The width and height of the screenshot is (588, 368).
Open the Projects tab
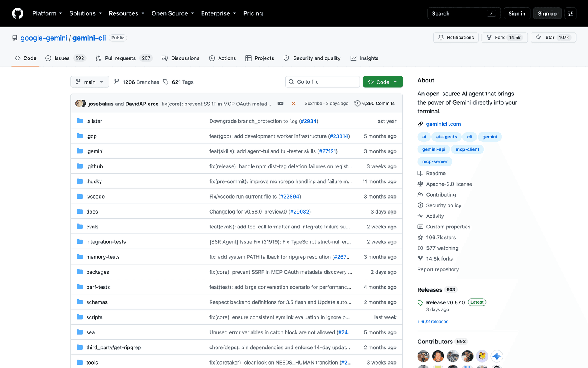260,58
